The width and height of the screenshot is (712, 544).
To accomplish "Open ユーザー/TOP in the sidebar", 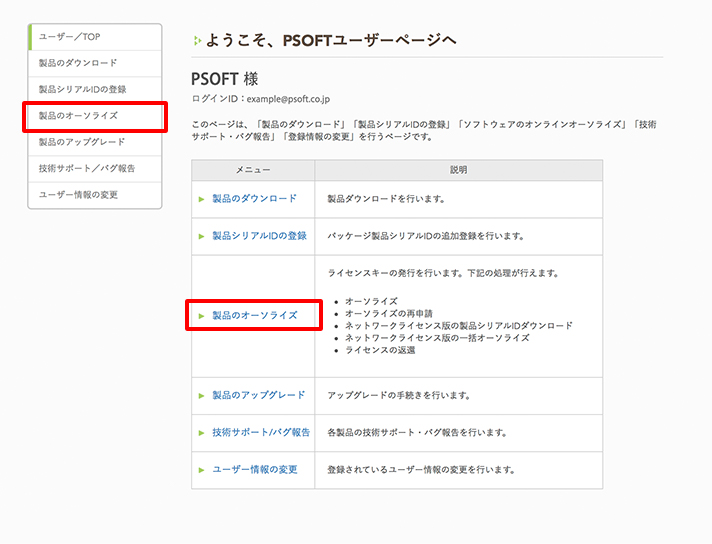I will tap(95, 37).
